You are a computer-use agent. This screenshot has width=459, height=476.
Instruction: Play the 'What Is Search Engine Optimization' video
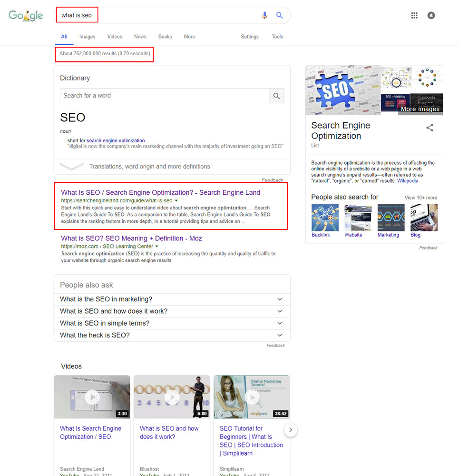(92, 397)
